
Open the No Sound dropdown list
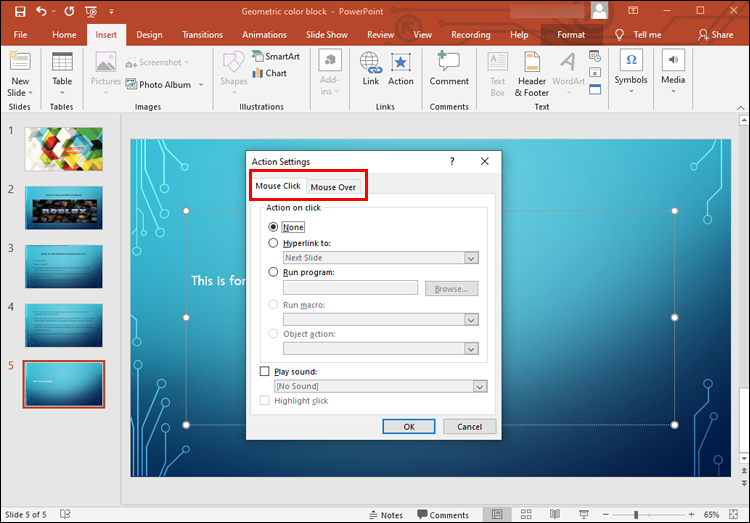click(480, 386)
